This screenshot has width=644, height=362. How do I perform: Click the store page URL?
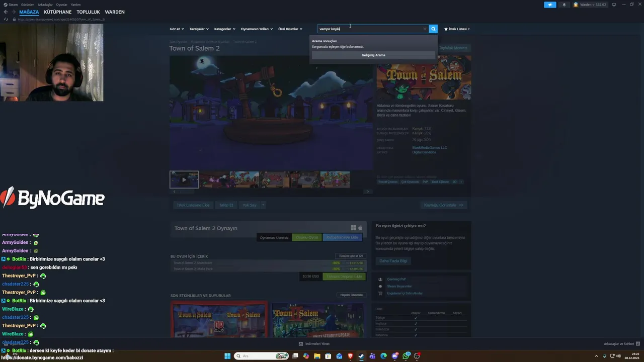(x=61, y=19)
